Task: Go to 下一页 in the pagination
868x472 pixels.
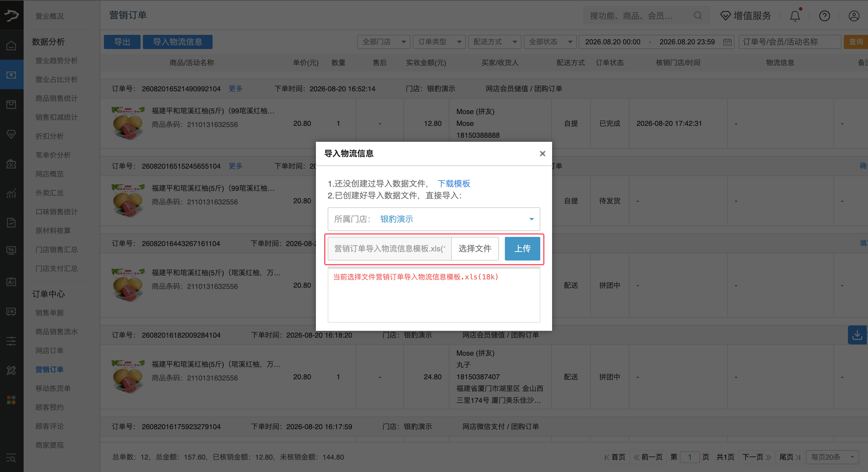Action: click(x=756, y=457)
